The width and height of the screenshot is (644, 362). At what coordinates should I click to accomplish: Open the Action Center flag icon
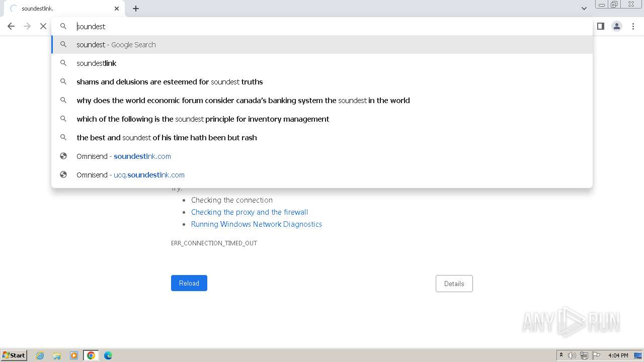coord(596,355)
